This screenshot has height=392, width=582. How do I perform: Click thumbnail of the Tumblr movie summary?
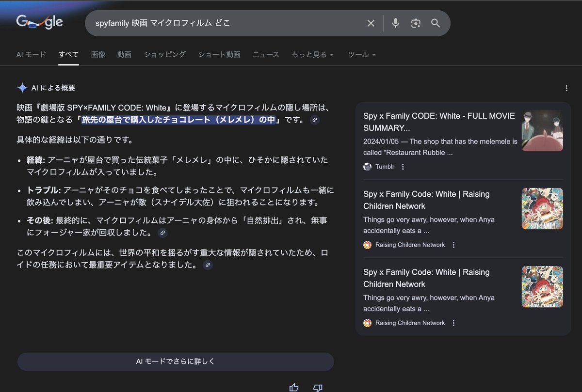point(542,130)
